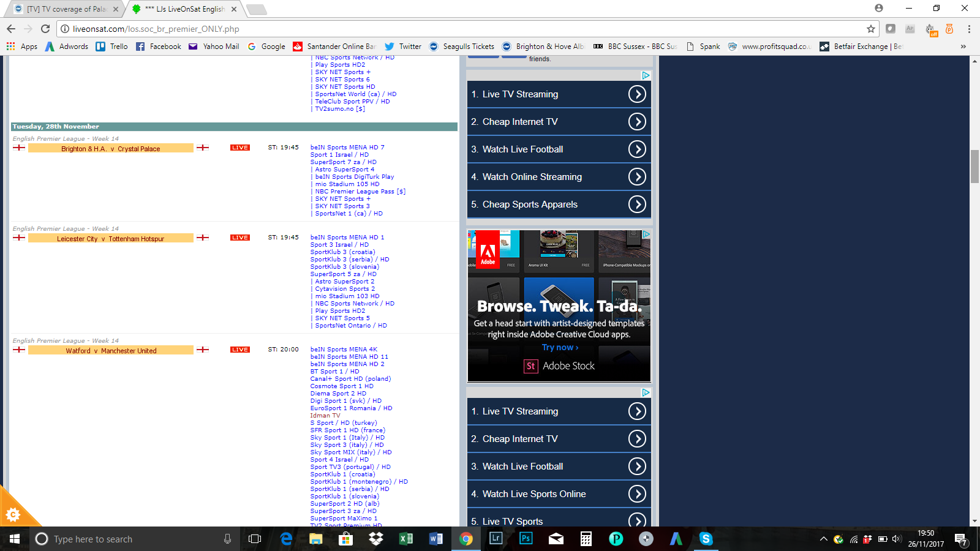Image resolution: width=980 pixels, height=551 pixels.
Task: Click arrow for Watch Online Streaming ad
Action: pyautogui.click(x=637, y=177)
